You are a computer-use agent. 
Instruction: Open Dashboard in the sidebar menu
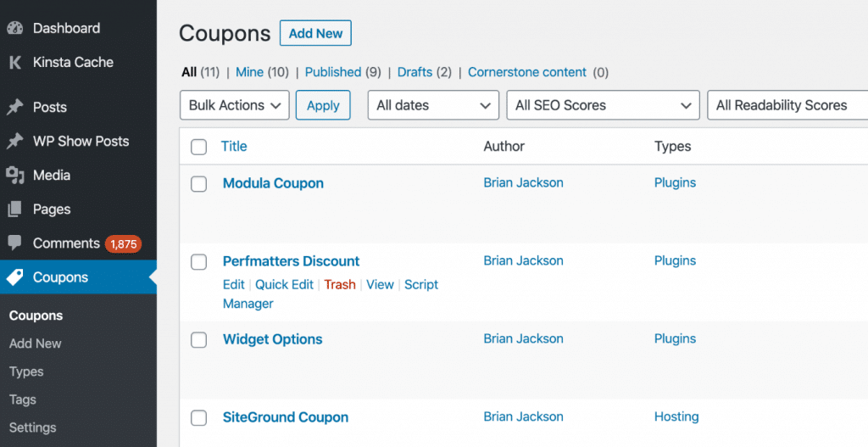[66, 28]
